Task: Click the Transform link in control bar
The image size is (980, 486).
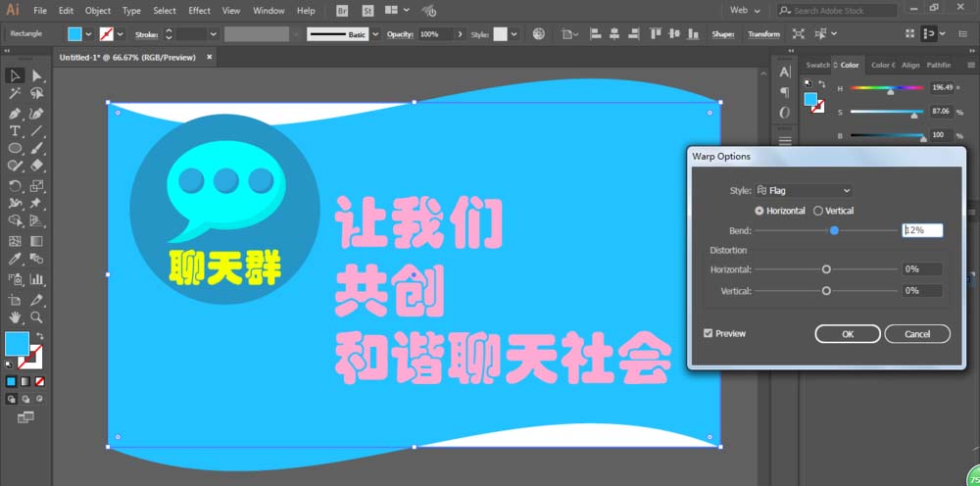Action: 763,34
